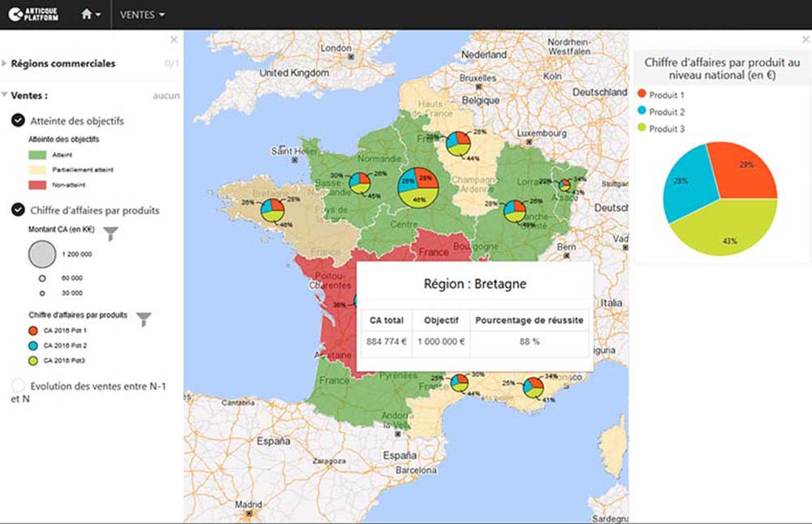The width and height of the screenshot is (812, 524).
Task: Click the Franche-Comté pie chart on map
Action: [x=515, y=211]
